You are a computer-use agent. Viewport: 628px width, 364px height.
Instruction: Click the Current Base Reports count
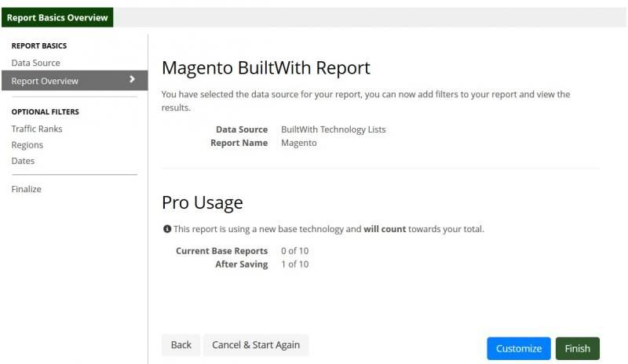[295, 251]
